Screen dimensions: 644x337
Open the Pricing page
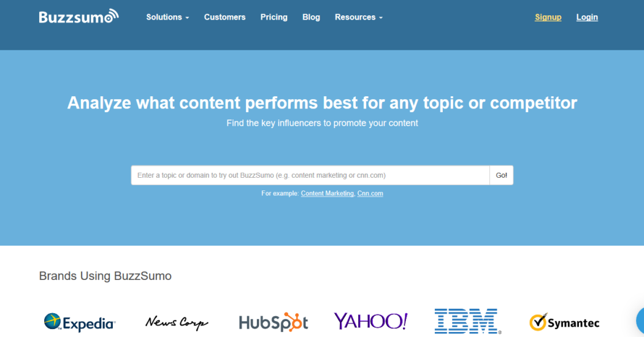274,17
